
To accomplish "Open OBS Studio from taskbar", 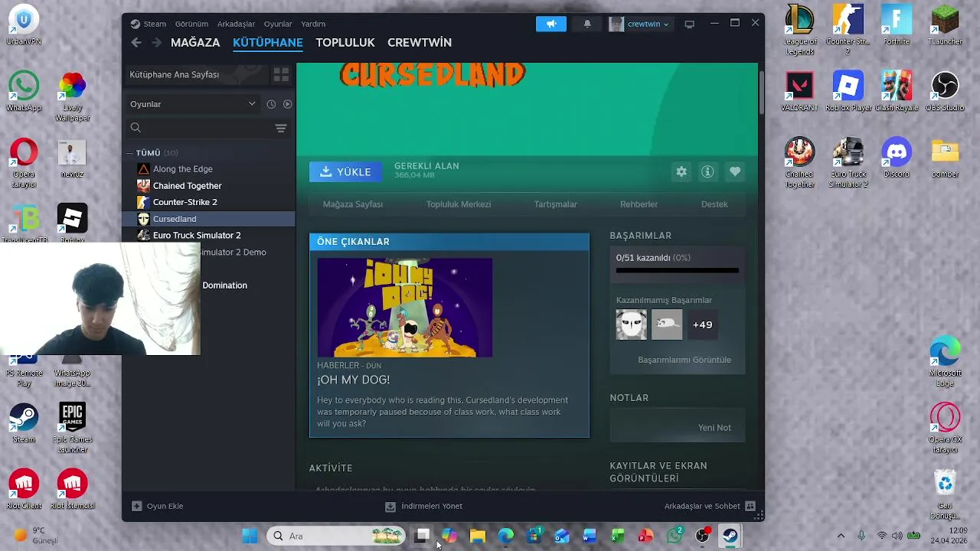I will pos(702,536).
